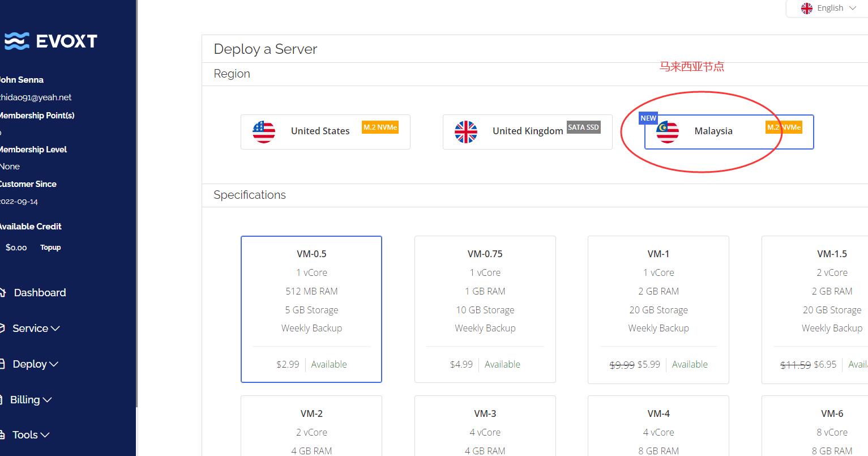This screenshot has height=456, width=868.
Task: Expand the Deploy menu
Action: (x=36, y=364)
